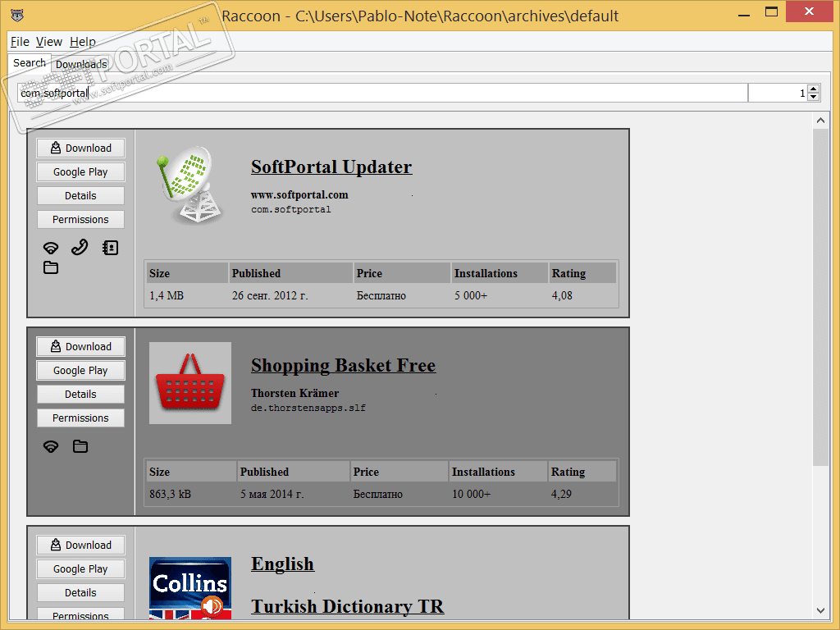Click the 4,08 rating value

pos(562,295)
